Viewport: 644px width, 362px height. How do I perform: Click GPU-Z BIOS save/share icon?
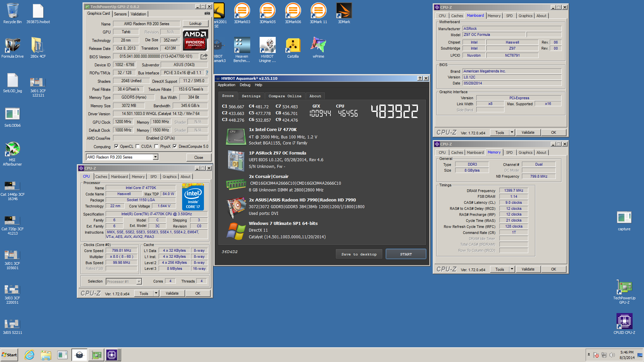(204, 56)
